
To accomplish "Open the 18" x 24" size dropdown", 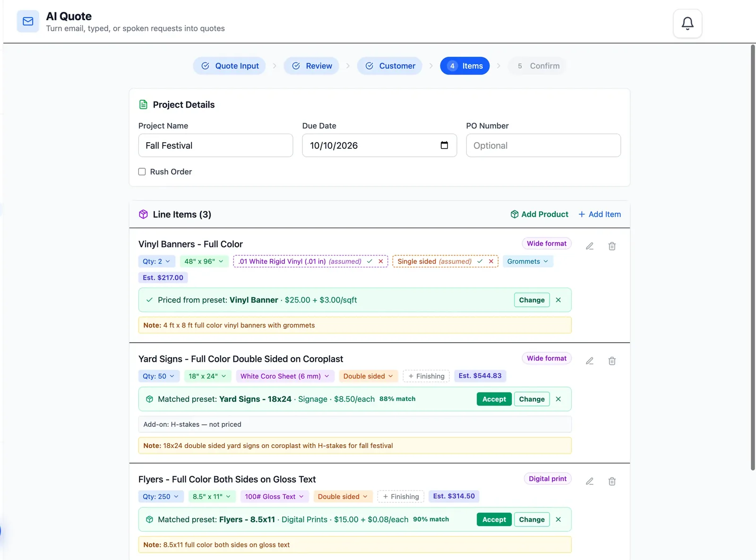I will click(x=207, y=376).
